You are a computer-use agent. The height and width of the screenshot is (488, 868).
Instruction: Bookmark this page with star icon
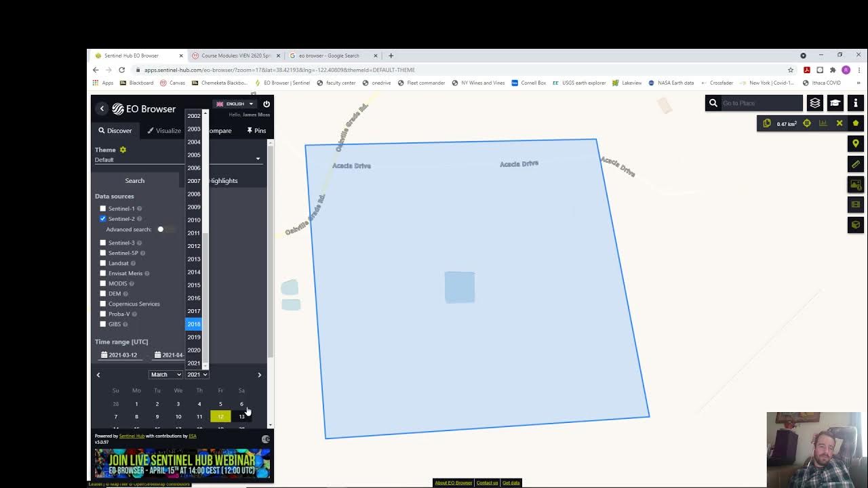(791, 70)
